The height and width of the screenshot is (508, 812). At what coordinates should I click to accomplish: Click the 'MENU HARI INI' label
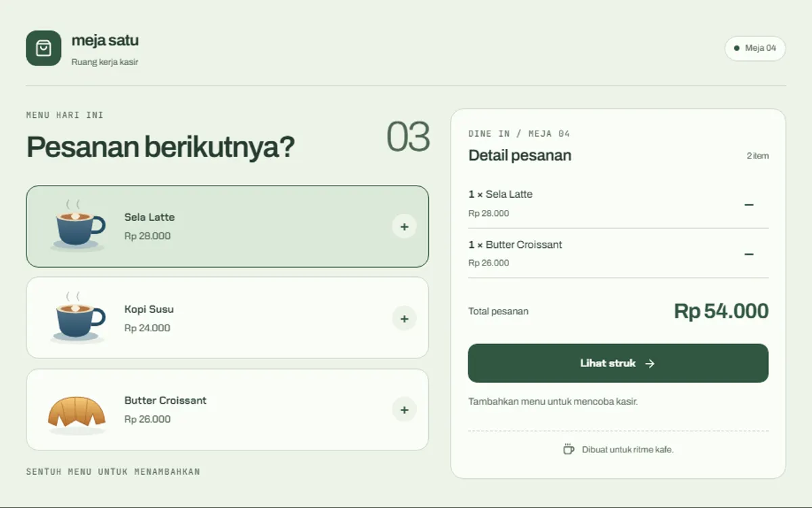coord(65,115)
